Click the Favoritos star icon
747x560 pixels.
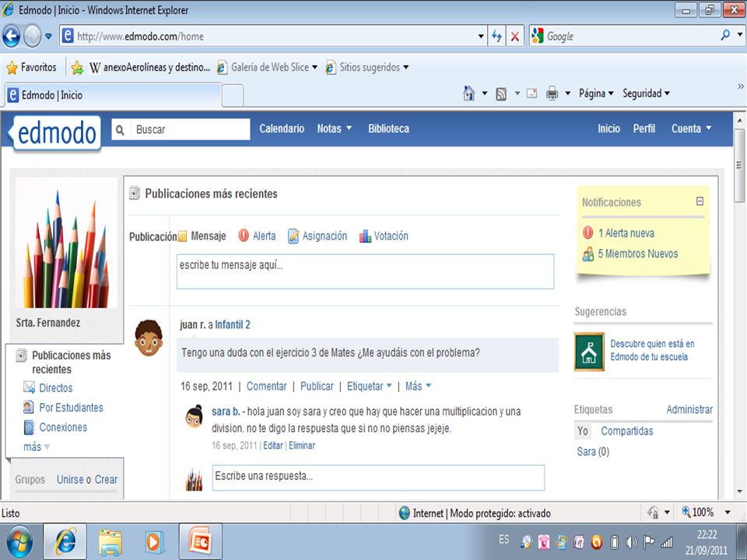click(x=12, y=68)
